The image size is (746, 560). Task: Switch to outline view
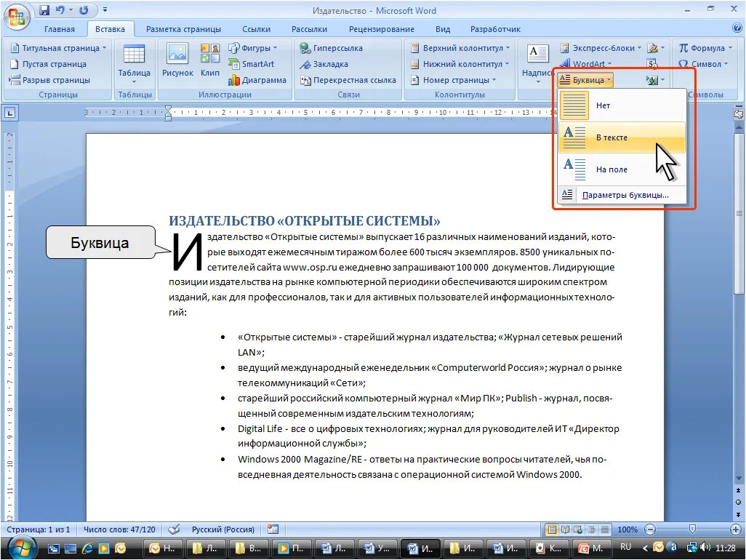pyautogui.click(x=591, y=529)
